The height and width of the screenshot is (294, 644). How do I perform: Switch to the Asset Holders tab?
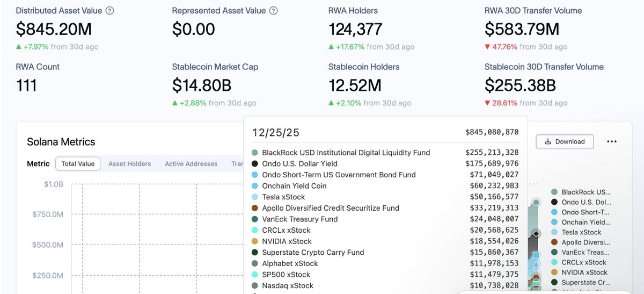point(129,164)
